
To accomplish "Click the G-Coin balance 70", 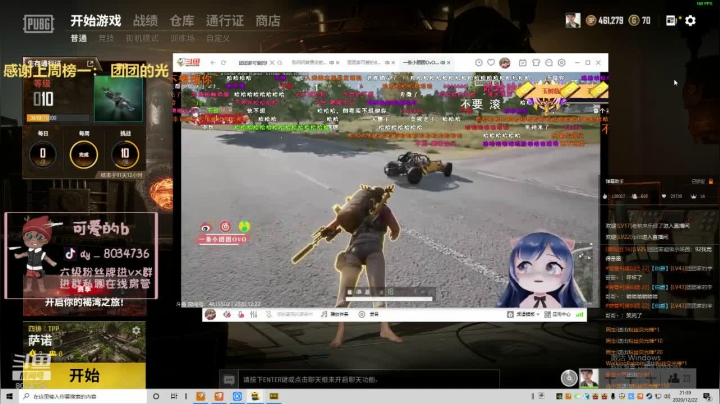I will click(640, 21).
